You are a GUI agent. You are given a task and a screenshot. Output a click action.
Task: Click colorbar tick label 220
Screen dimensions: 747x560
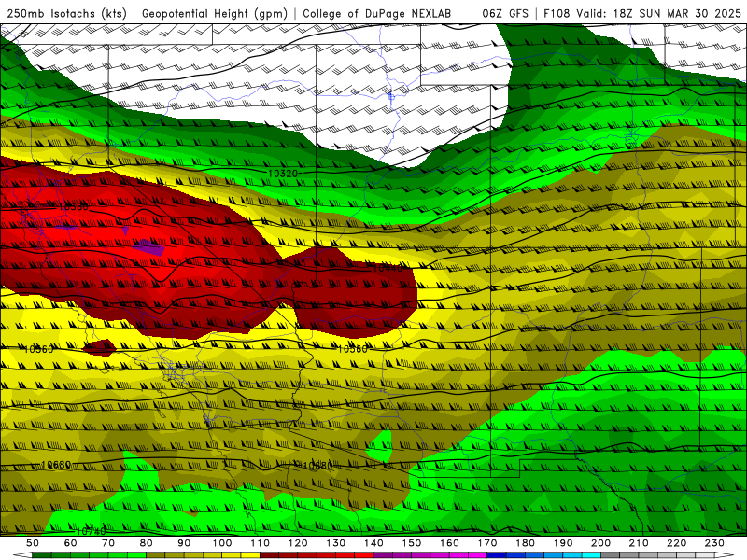coord(676,543)
